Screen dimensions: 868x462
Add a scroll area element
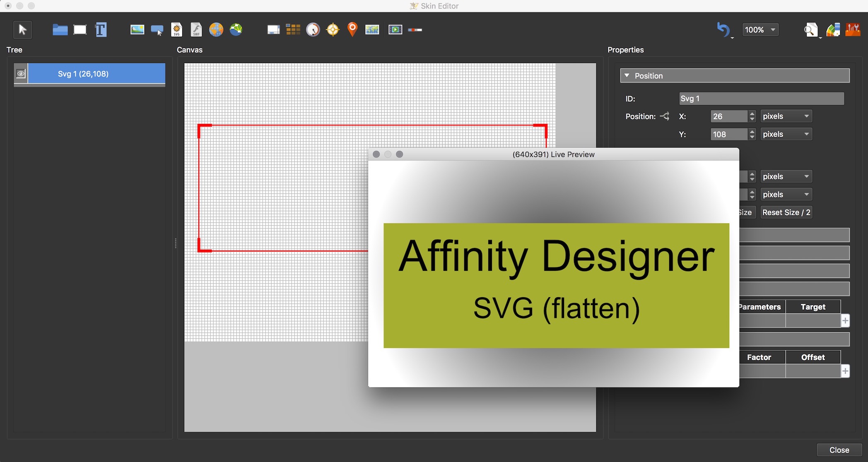(x=273, y=30)
